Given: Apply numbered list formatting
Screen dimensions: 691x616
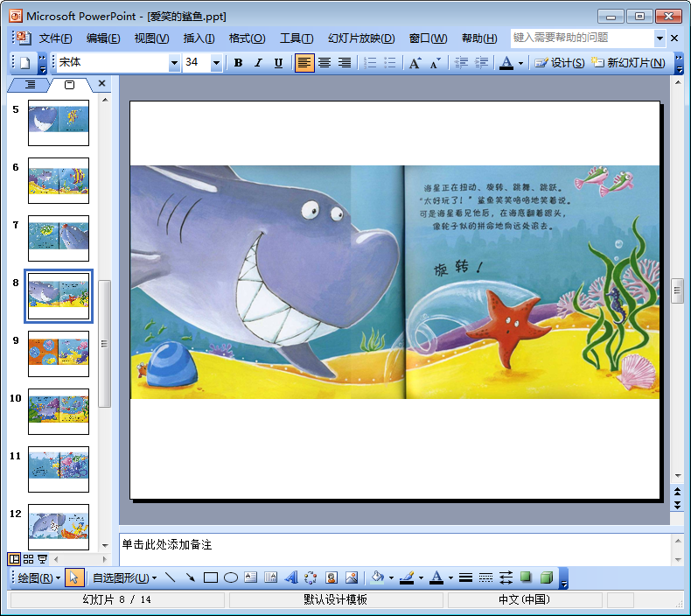Looking at the screenshot, I should (x=371, y=63).
